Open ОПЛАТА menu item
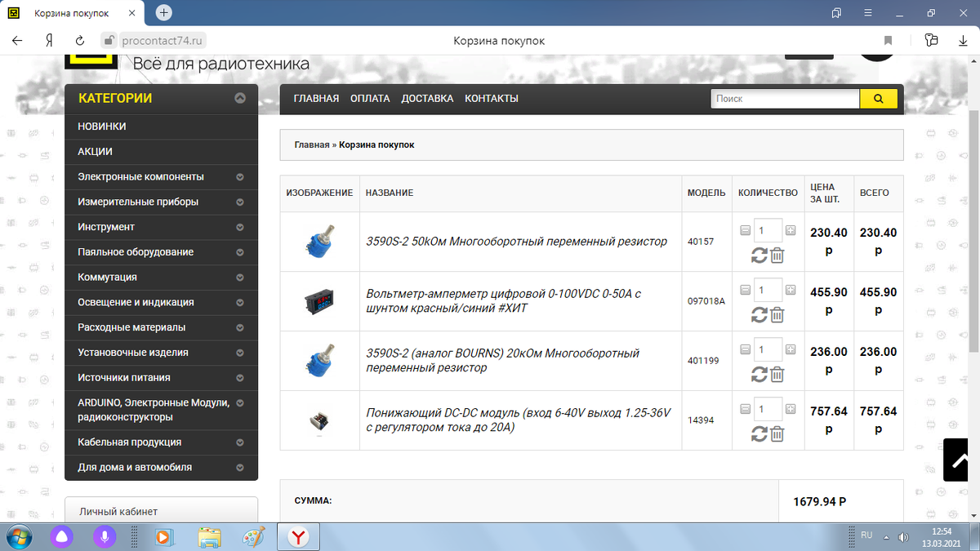This screenshot has height=551, width=980. coord(370,99)
